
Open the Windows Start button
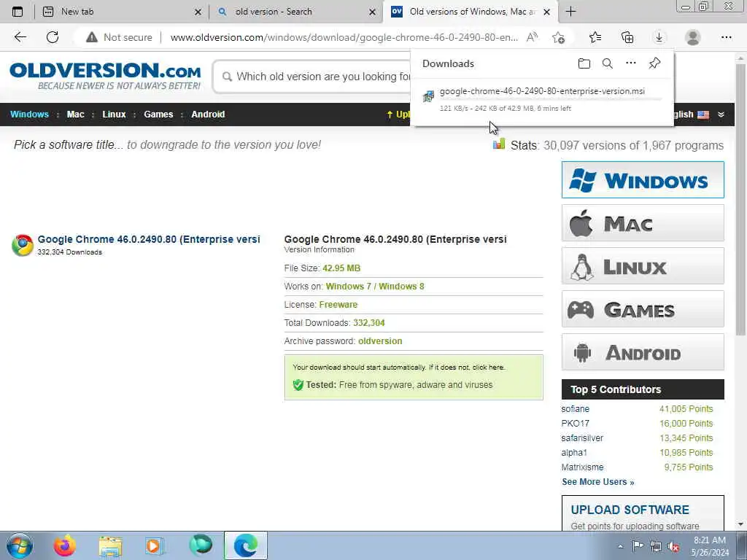tap(20, 545)
